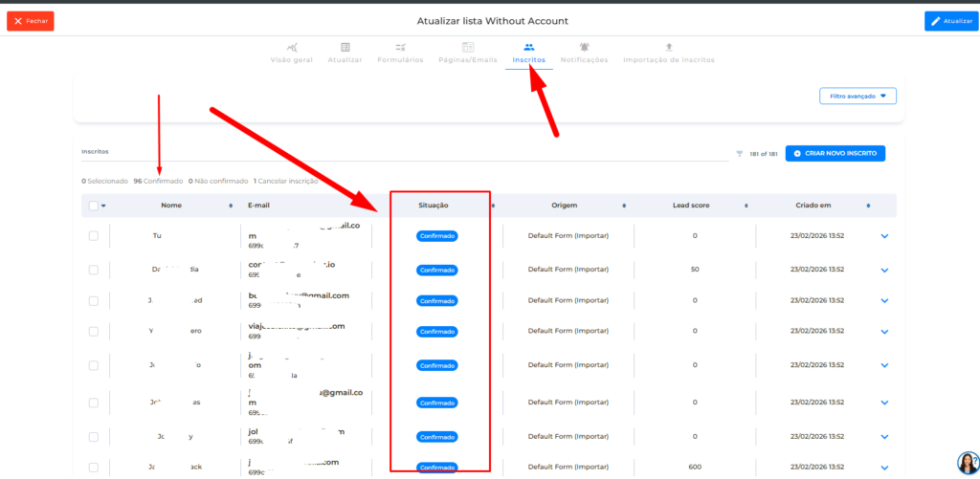Click the Importação de inscritos upload icon
The width and height of the screenshot is (980, 479).
coord(668,47)
